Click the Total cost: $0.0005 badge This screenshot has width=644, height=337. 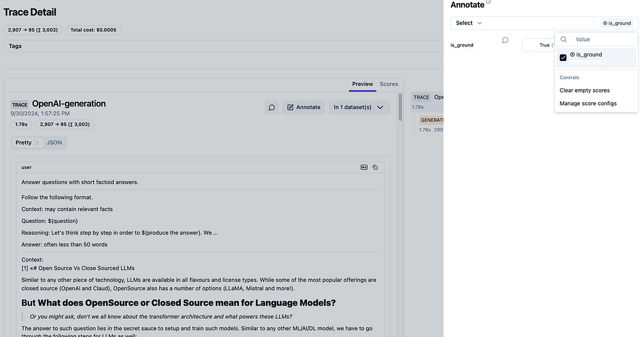click(x=93, y=30)
